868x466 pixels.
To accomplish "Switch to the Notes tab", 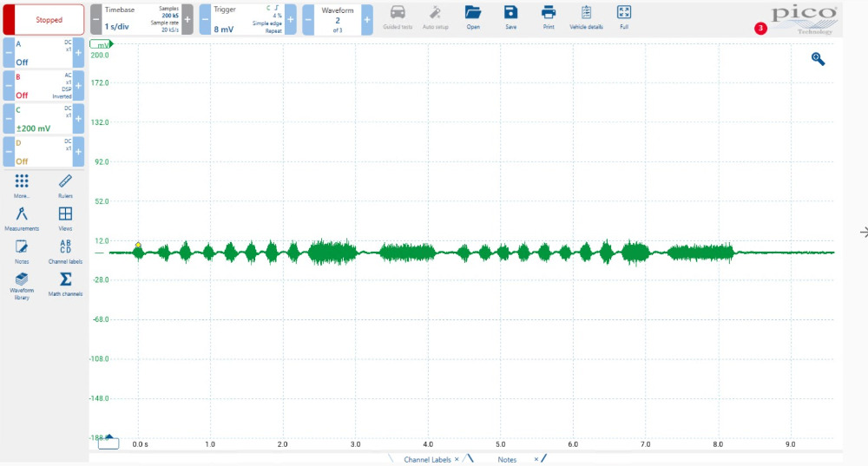I will [507, 459].
